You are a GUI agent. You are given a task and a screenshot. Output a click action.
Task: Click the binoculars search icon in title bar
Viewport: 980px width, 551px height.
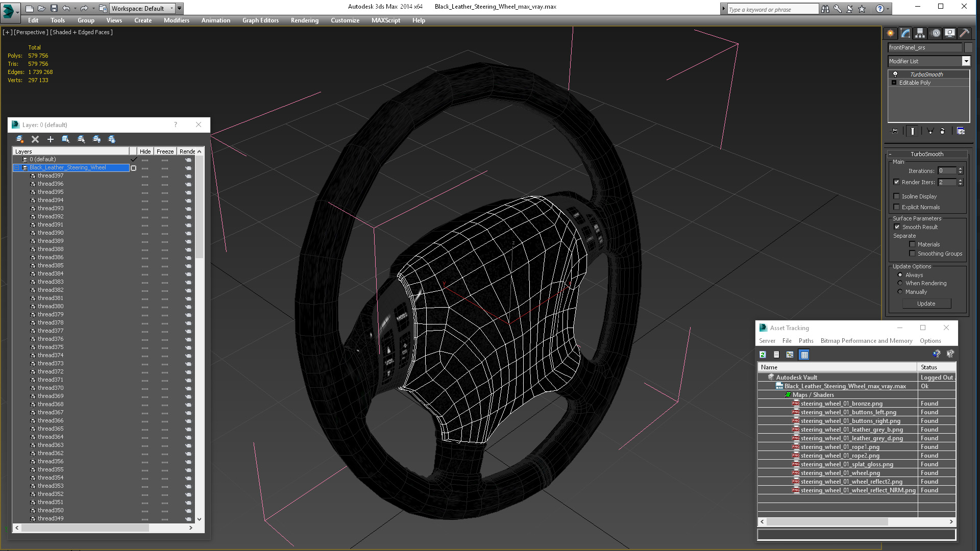[825, 9]
